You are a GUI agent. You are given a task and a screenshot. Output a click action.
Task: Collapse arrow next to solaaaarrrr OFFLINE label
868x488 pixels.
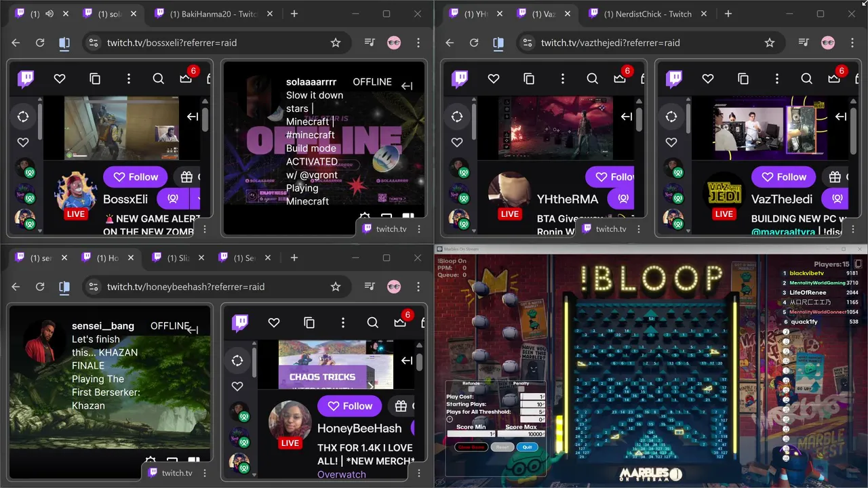click(407, 86)
